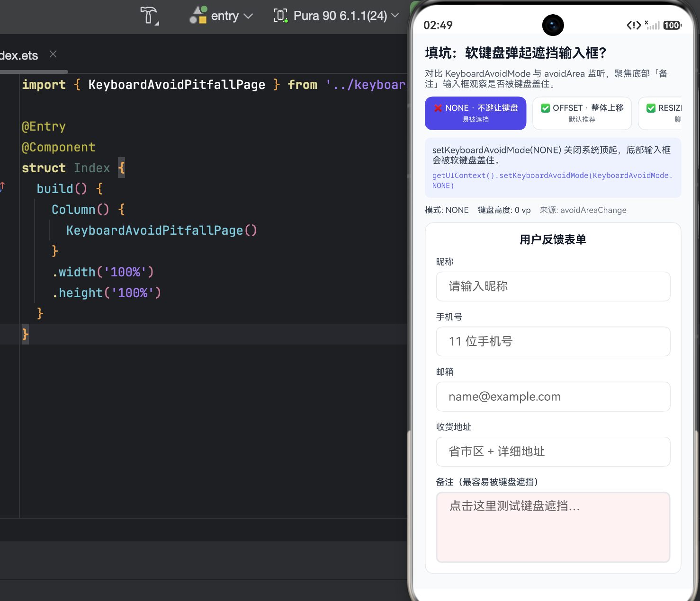Select OFFSET keyboard avoid mode
The image size is (700, 601).
(x=582, y=113)
